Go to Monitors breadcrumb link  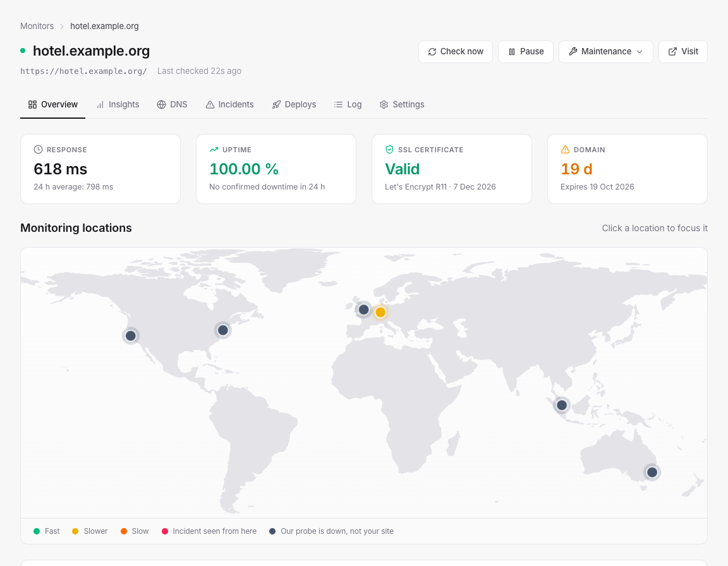pos(37,26)
